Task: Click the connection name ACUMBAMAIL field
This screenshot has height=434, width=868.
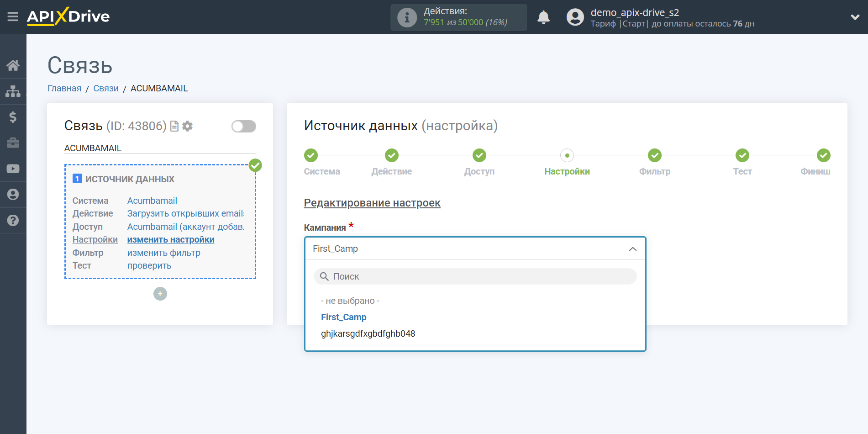Action: [x=160, y=148]
